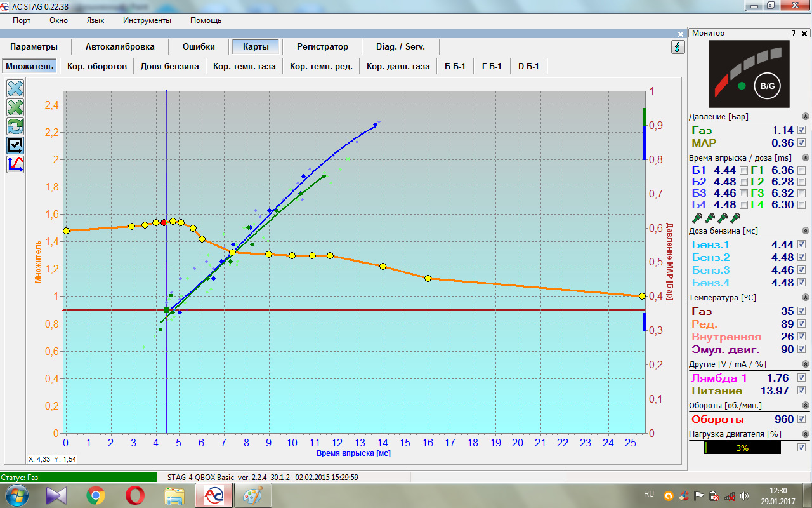
Task: Click the AC STAG taskbar icon
Action: click(x=213, y=495)
